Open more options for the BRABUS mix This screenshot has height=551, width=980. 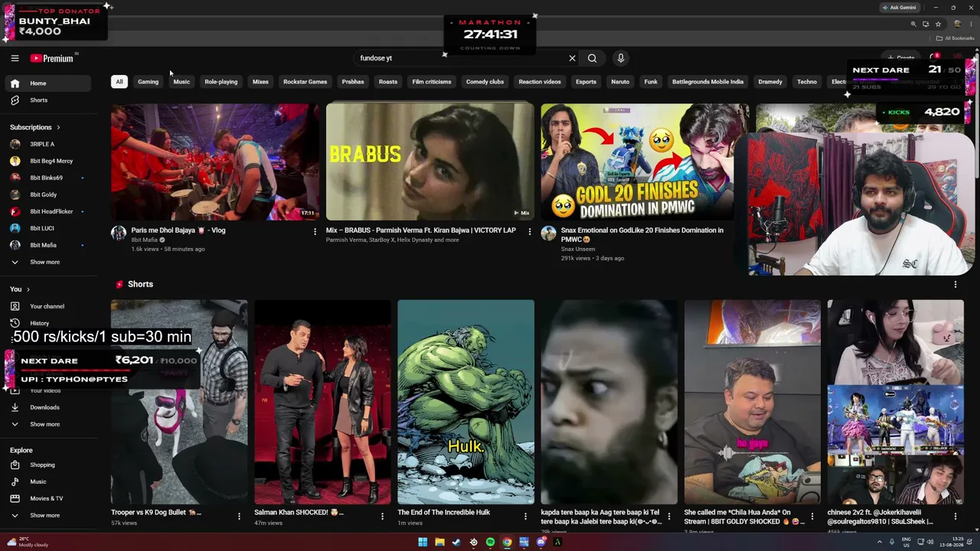coord(529,232)
